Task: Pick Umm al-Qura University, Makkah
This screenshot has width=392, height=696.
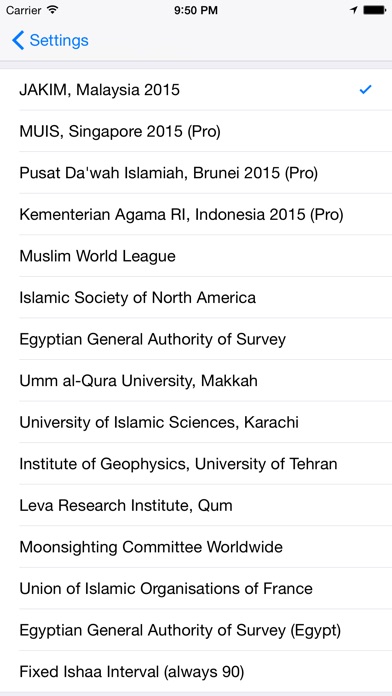Action: (196, 381)
